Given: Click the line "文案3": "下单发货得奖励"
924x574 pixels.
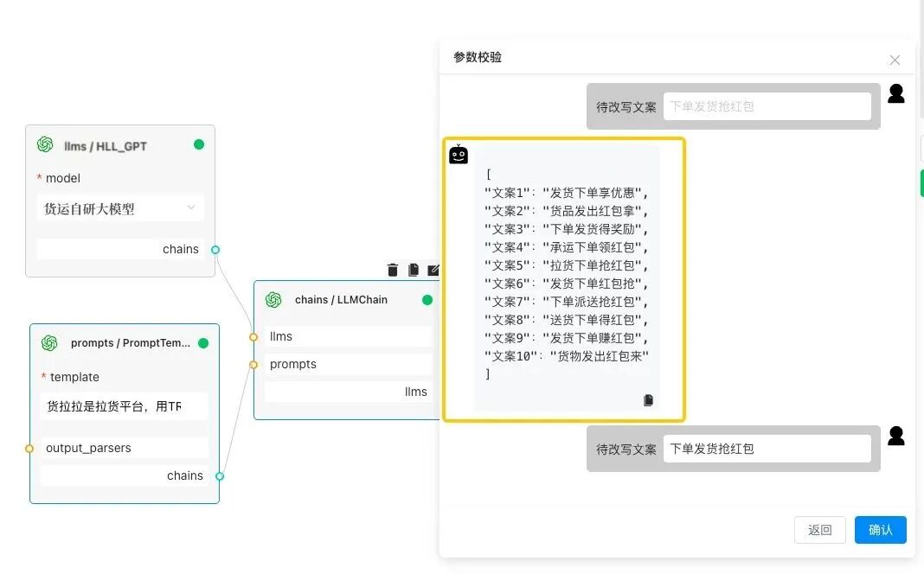Looking at the screenshot, I should pos(567,229).
